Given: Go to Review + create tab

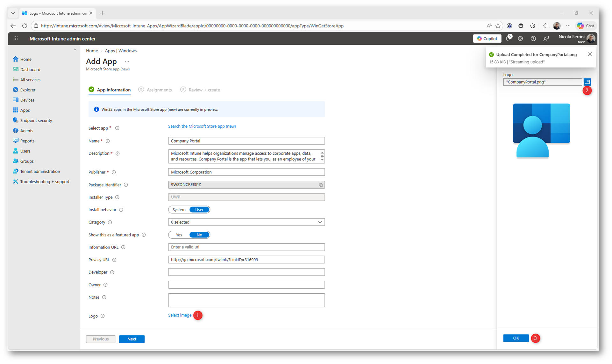Looking at the screenshot, I should point(204,90).
